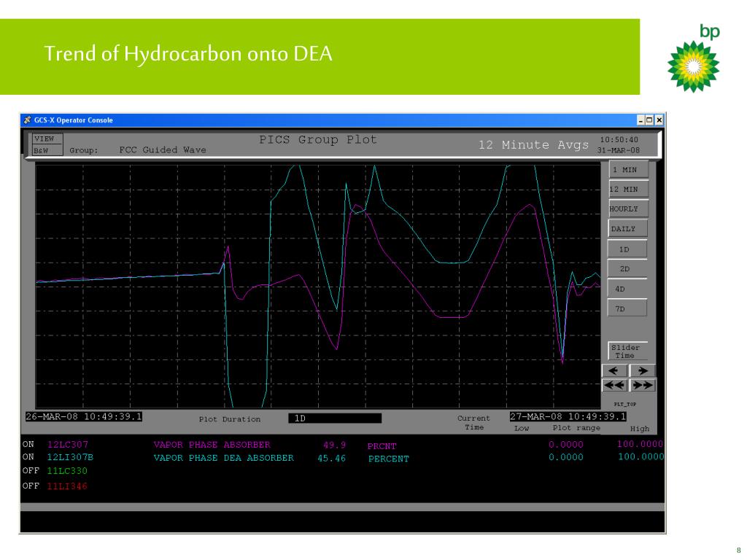Click the Plot Duration 1D field

coord(335,418)
